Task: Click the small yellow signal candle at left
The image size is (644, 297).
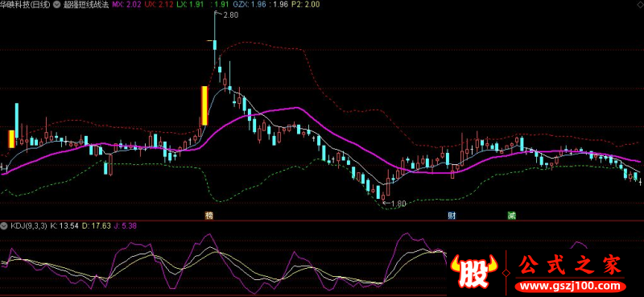Action: (11, 139)
